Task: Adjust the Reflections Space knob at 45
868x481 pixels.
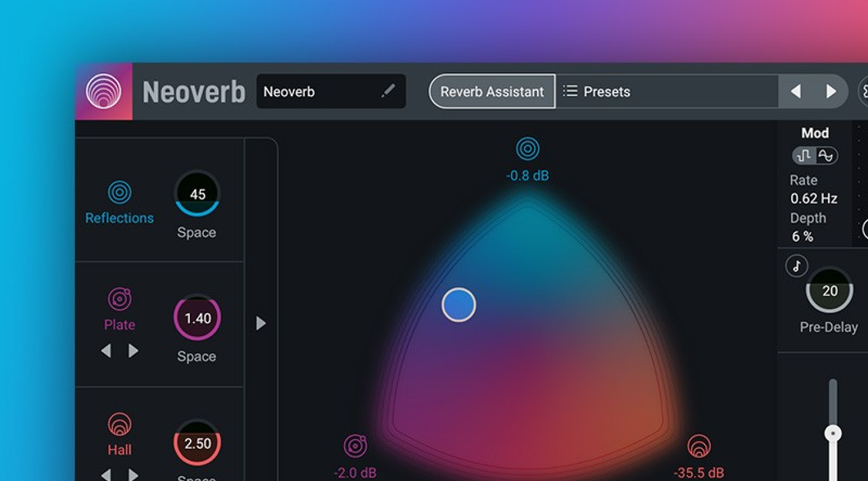Action: pos(197,194)
